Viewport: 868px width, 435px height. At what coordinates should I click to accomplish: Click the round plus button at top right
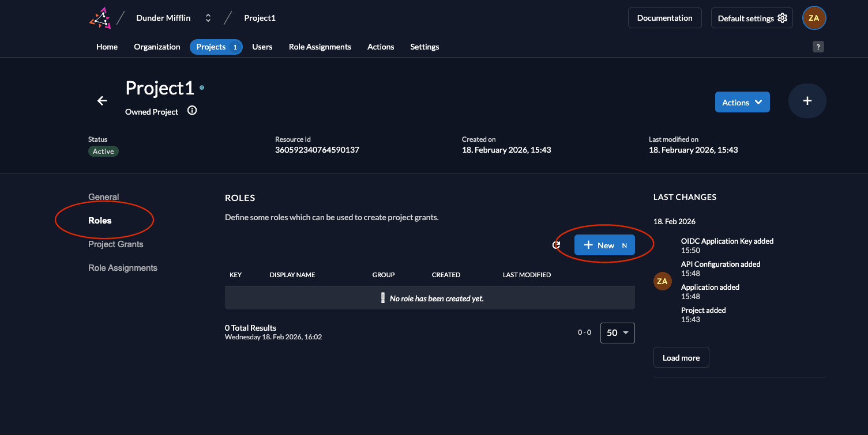tap(807, 101)
